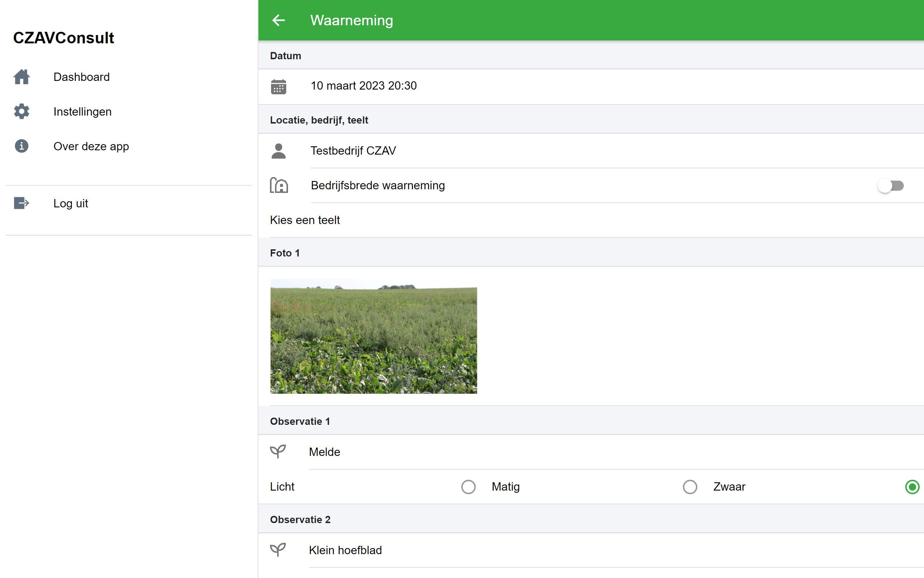Open the Kies een teelt selector
The width and height of the screenshot is (924, 578).
(x=591, y=220)
